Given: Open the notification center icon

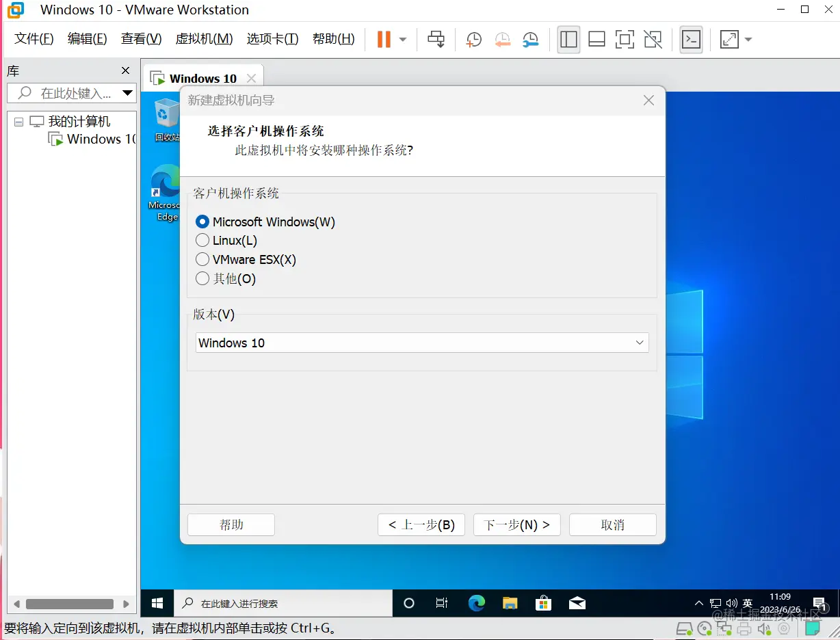Looking at the screenshot, I should [x=819, y=604].
